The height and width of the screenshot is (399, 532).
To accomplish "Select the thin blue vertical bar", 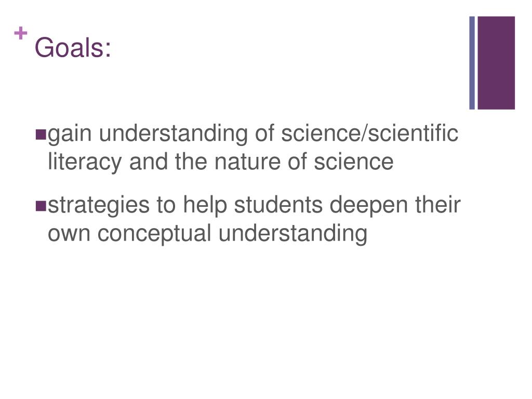I will click(x=472, y=63).
